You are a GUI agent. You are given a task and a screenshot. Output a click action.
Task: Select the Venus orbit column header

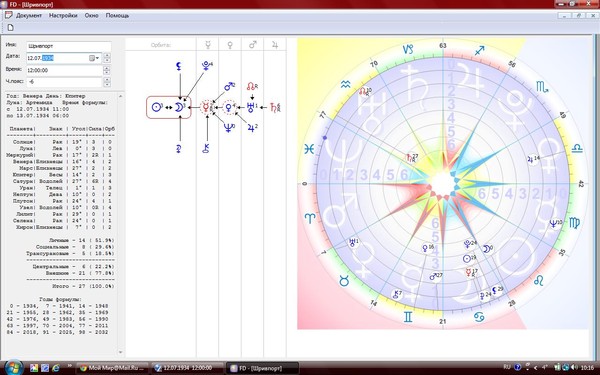230,45
